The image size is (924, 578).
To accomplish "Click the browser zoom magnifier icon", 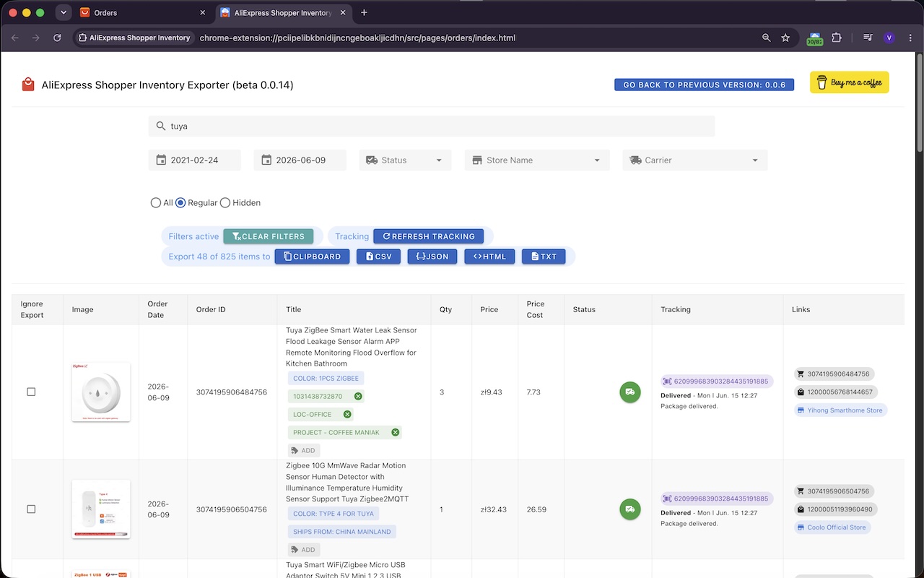I will click(x=767, y=38).
